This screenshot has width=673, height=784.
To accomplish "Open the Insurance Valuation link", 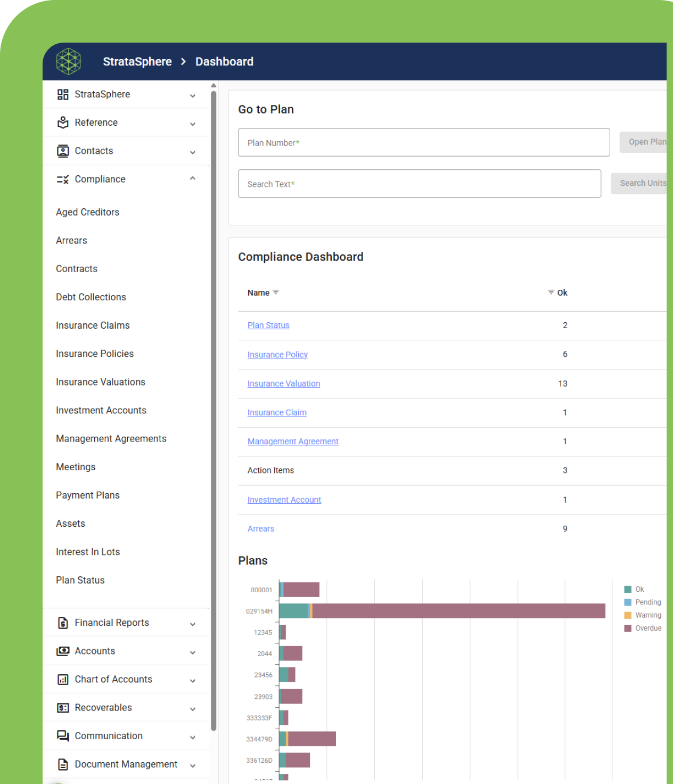I will (284, 383).
